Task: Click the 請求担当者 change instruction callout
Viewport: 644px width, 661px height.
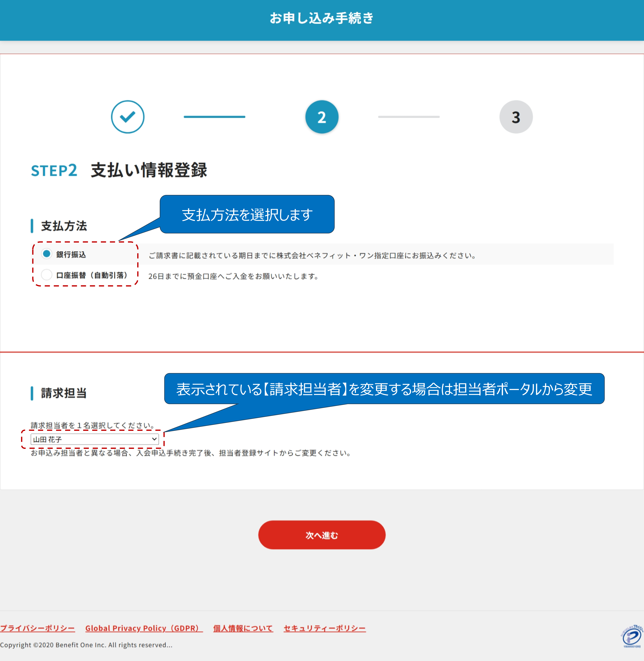Action: (384, 389)
